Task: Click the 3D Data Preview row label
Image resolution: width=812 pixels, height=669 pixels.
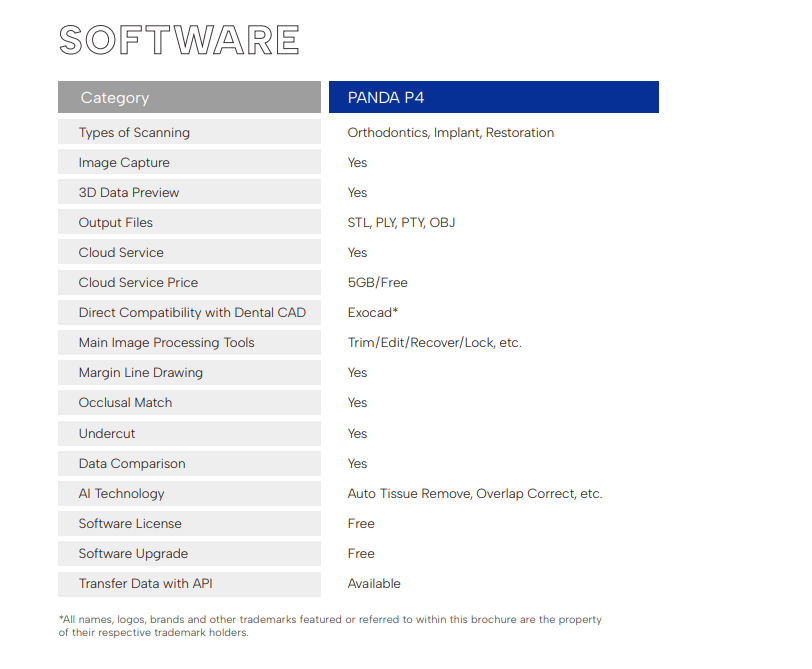Action: coord(129,193)
